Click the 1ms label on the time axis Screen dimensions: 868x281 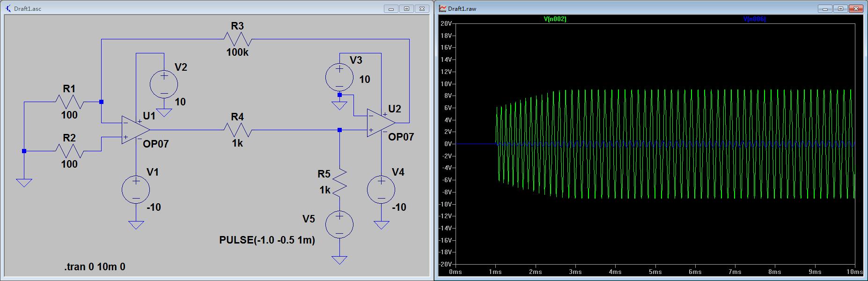click(495, 272)
